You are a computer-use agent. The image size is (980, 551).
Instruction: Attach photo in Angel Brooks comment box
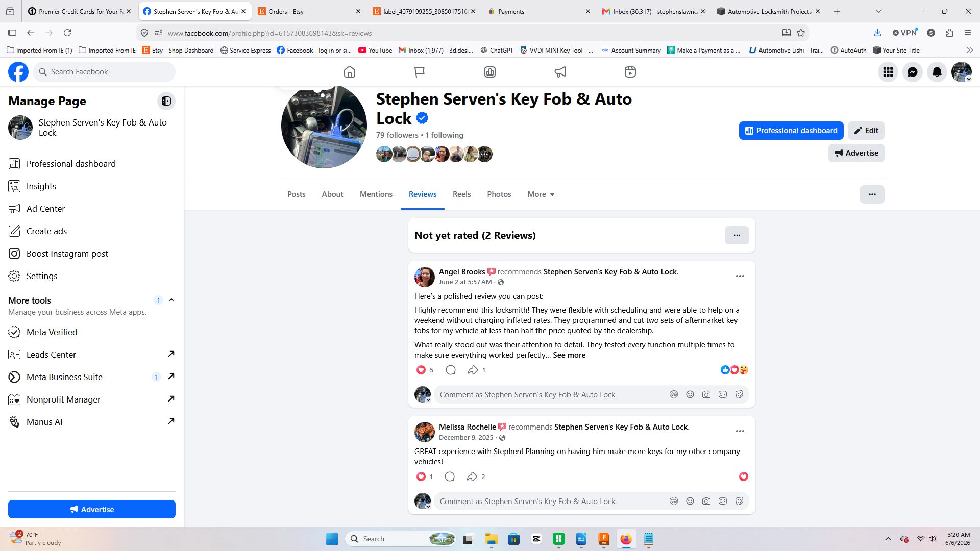(x=706, y=394)
